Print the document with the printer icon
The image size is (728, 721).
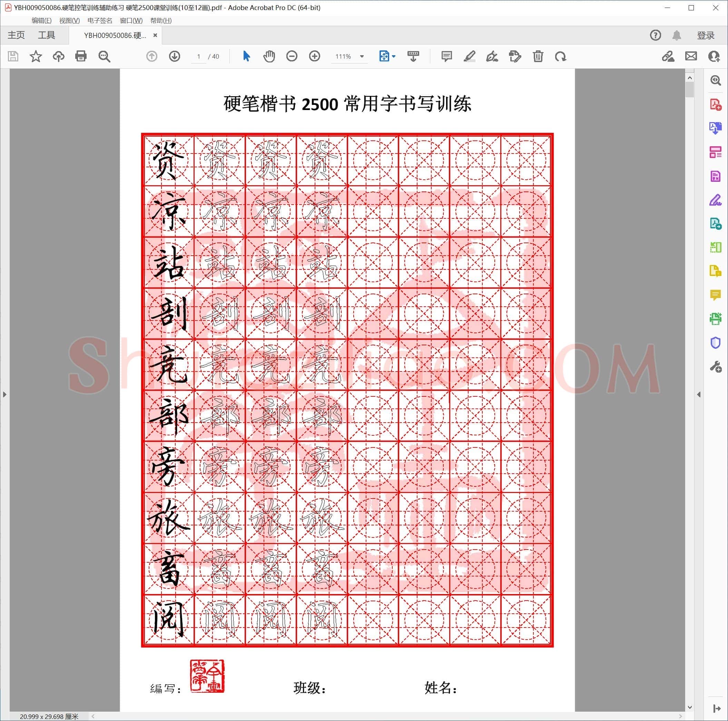[x=81, y=57]
